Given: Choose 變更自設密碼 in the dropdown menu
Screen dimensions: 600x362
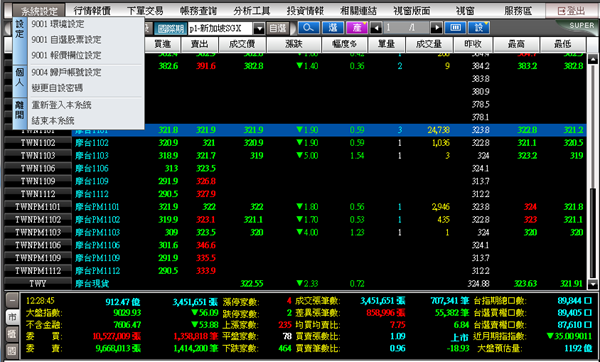Looking at the screenshot, I should pyautogui.click(x=57, y=88).
